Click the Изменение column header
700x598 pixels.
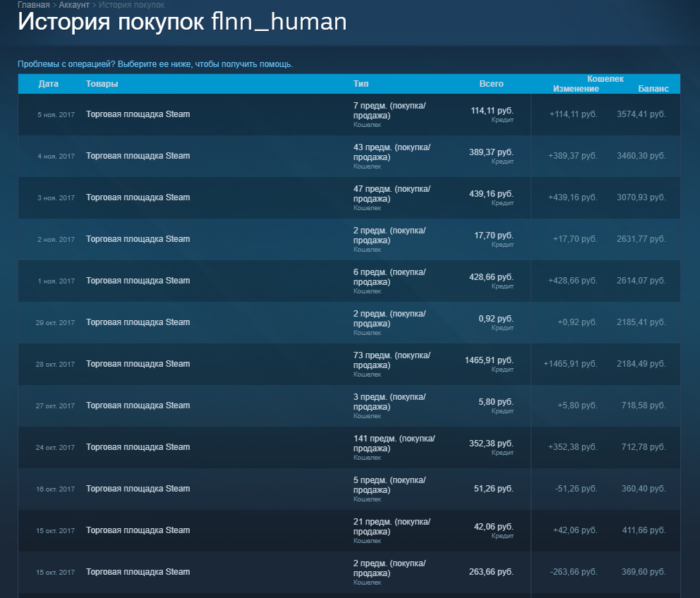pos(576,89)
